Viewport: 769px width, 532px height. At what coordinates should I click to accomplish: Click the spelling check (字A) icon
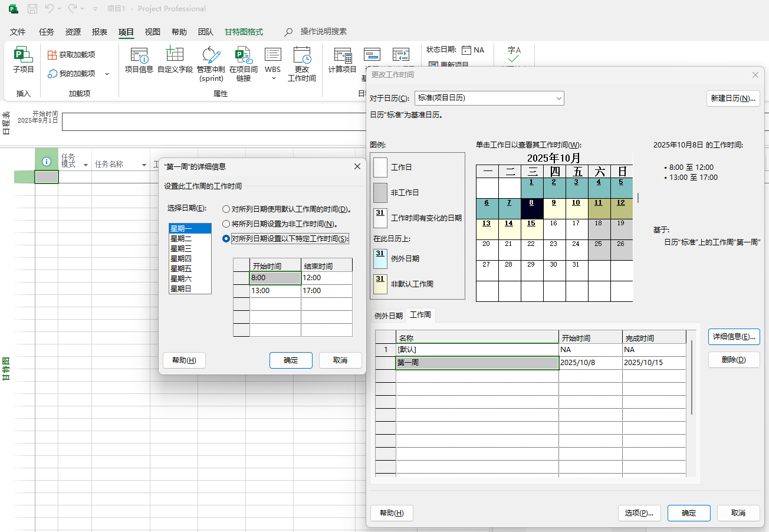click(514, 54)
